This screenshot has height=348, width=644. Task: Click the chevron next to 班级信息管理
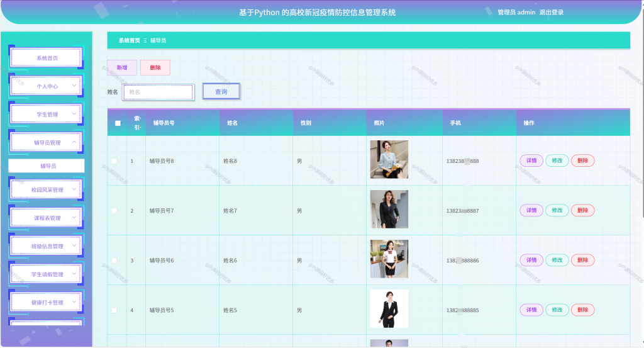(74, 245)
